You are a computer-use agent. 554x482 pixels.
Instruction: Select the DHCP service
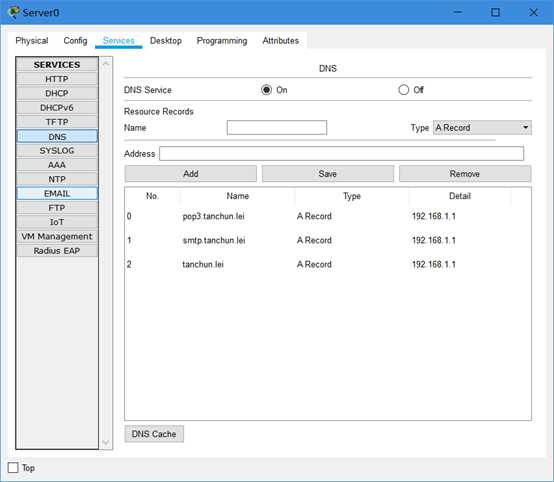(x=57, y=93)
